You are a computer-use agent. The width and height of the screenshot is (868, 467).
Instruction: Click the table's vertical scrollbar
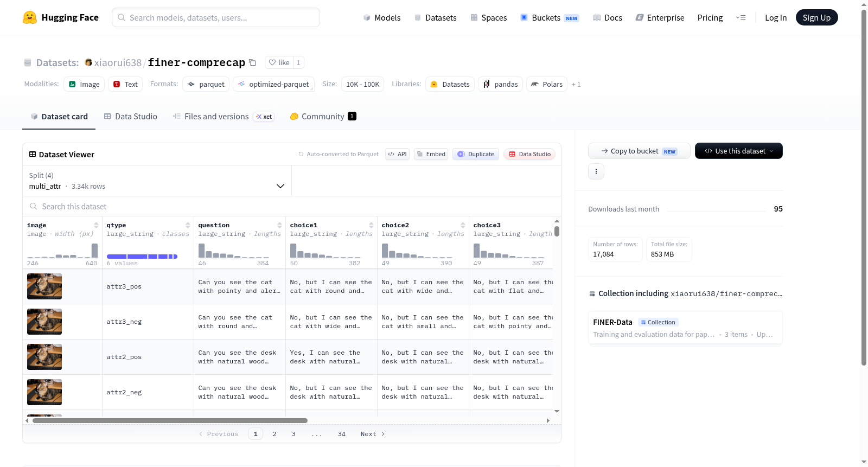557,231
